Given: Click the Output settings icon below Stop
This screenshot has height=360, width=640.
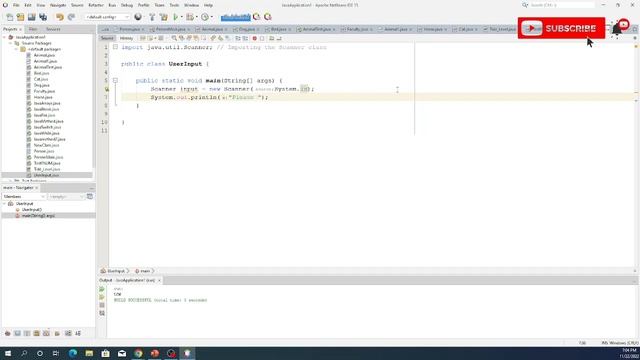Looking at the screenshot, I should pos(102,313).
